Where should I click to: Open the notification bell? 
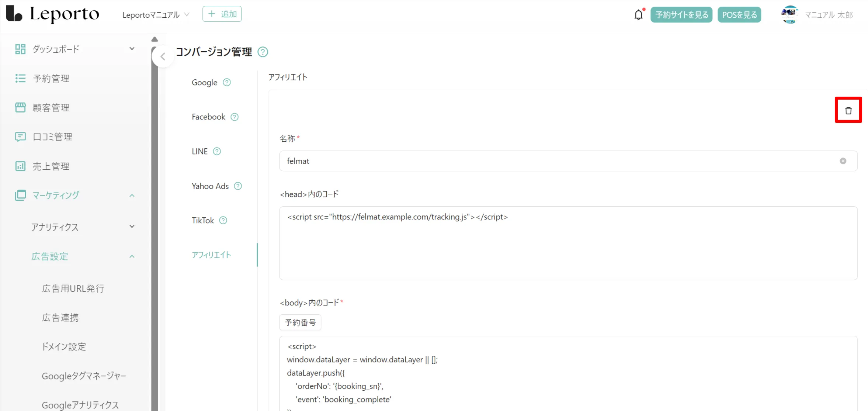(639, 15)
